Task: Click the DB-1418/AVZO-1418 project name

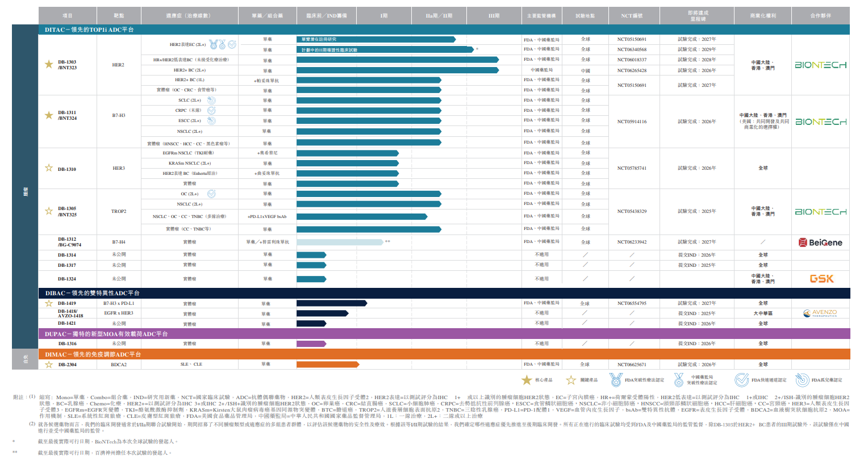Action: click(70, 313)
